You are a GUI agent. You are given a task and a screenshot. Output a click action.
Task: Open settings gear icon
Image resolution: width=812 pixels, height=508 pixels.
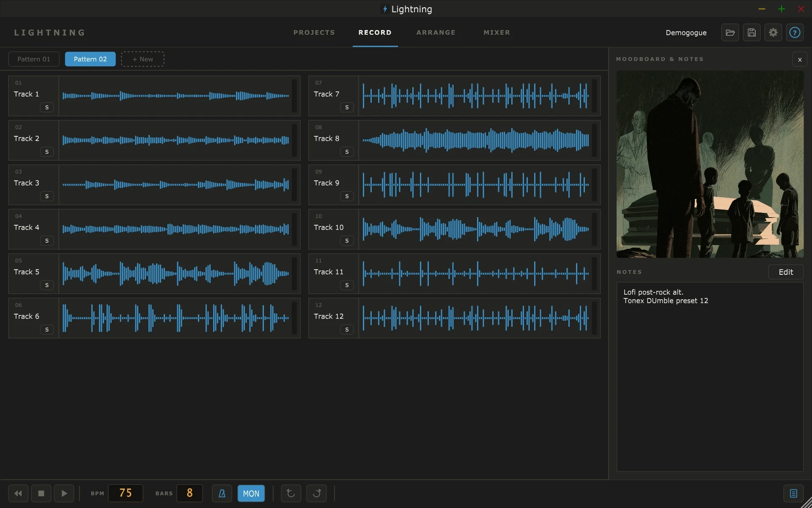pyautogui.click(x=773, y=33)
